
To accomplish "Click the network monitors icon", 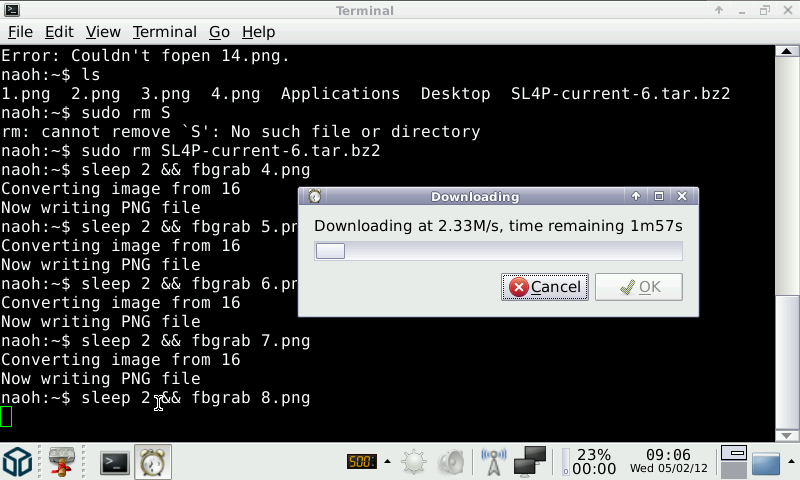I will coord(530,462).
